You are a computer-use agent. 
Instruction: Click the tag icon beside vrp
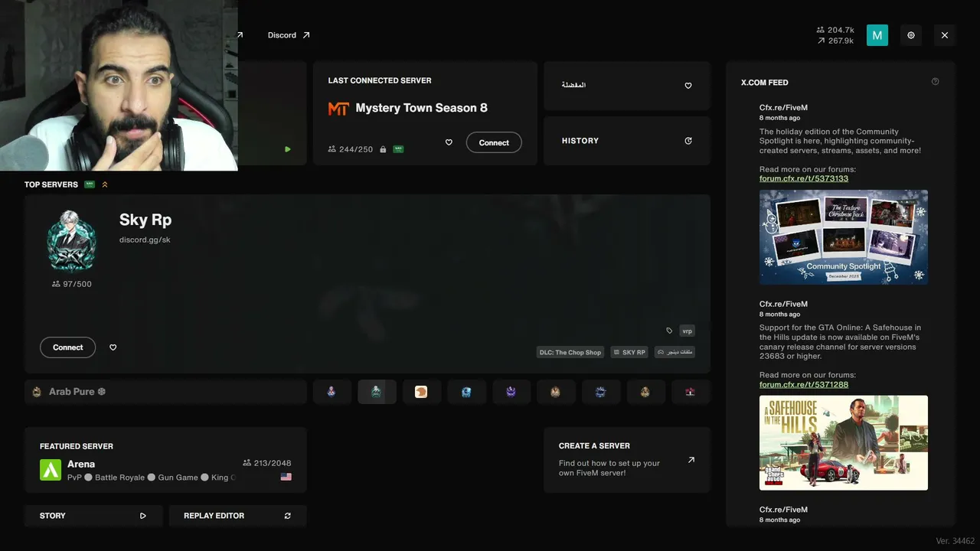[669, 331]
